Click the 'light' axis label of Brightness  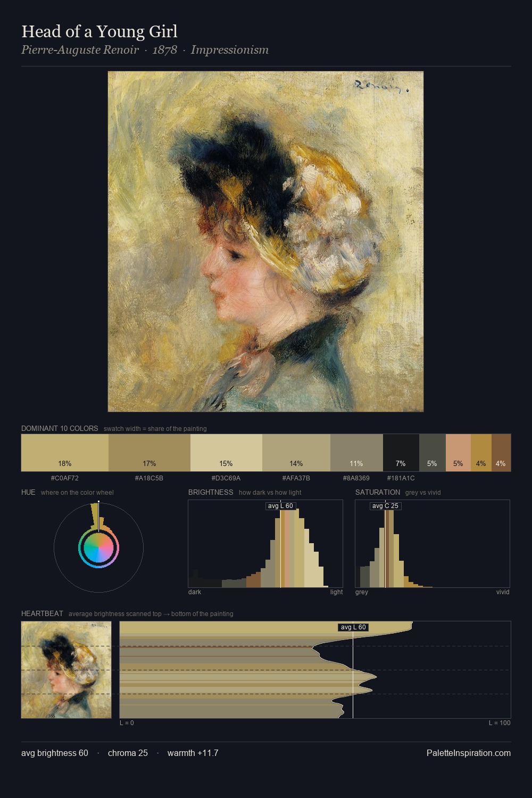click(336, 592)
